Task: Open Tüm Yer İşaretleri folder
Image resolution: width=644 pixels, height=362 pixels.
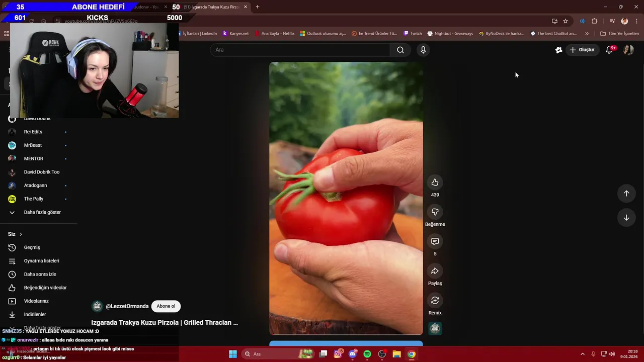Action: [619, 34]
